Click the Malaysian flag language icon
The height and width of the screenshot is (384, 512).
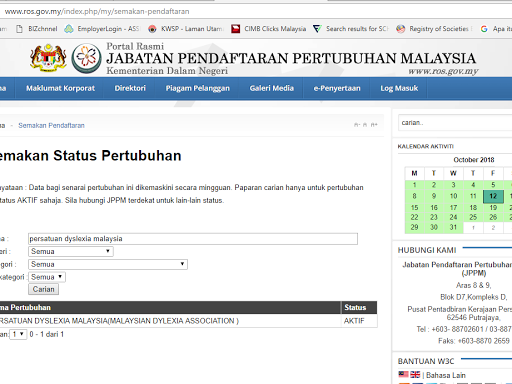click(403, 374)
